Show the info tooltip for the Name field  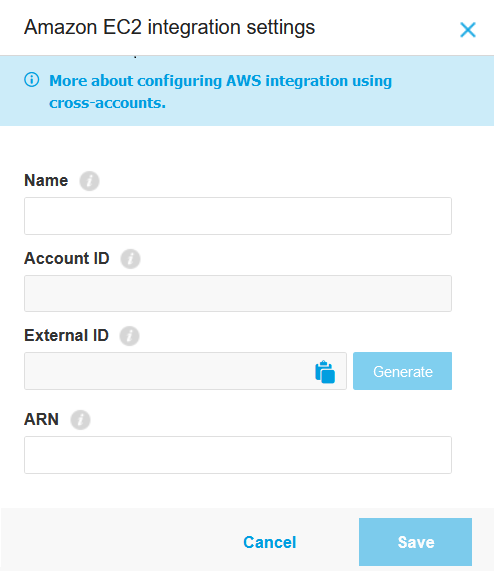[90, 181]
